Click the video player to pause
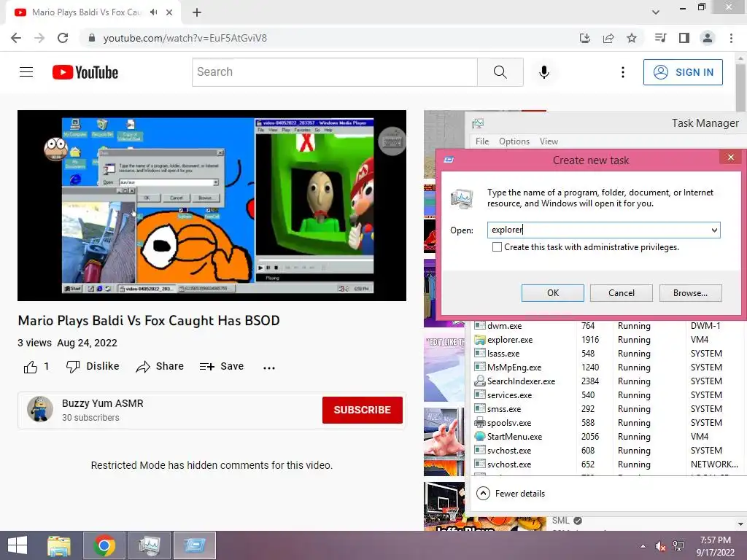This screenshot has height=560, width=747. click(x=212, y=205)
